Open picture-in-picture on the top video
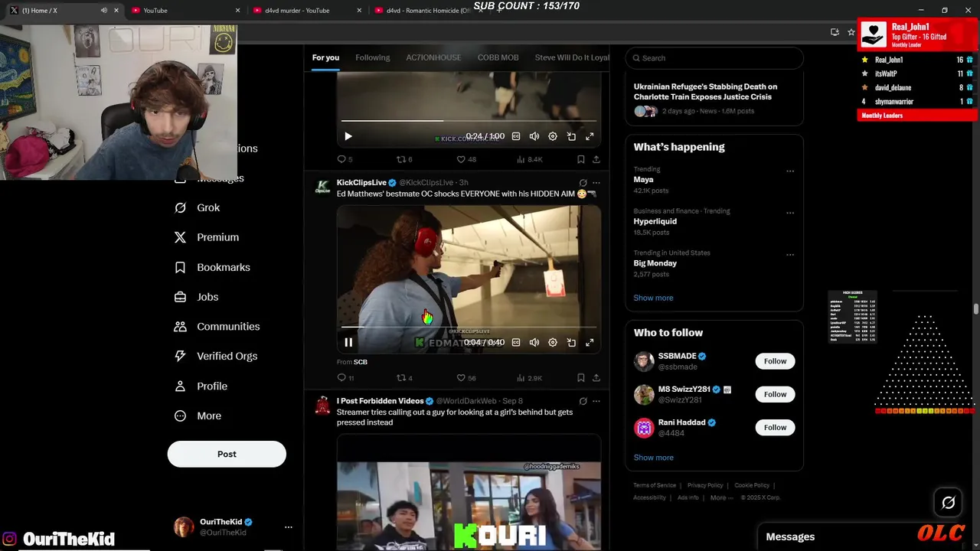 [x=571, y=136]
